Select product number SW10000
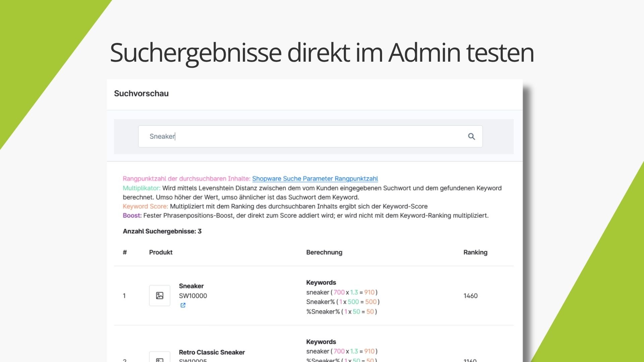This screenshot has width=644, height=362. pyautogui.click(x=193, y=296)
